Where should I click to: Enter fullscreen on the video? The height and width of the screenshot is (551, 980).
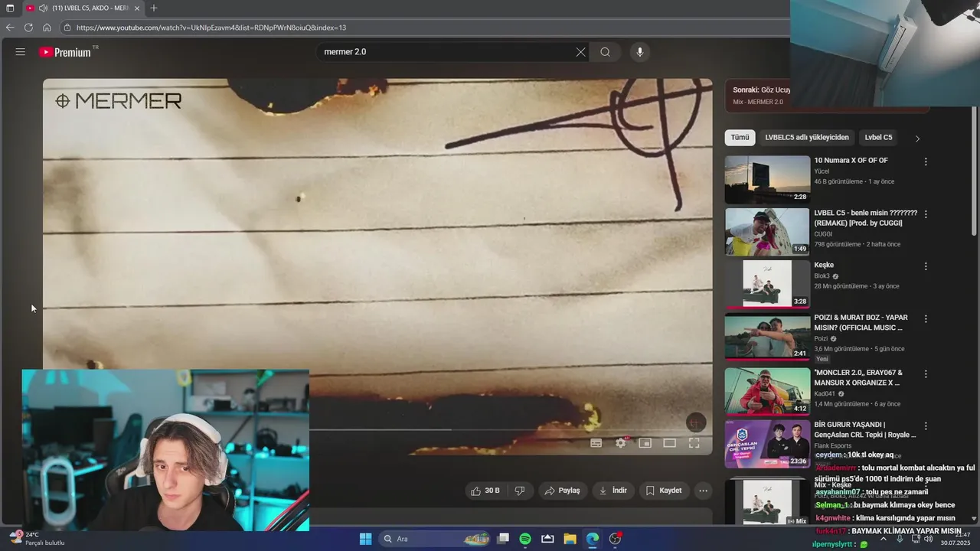(694, 443)
